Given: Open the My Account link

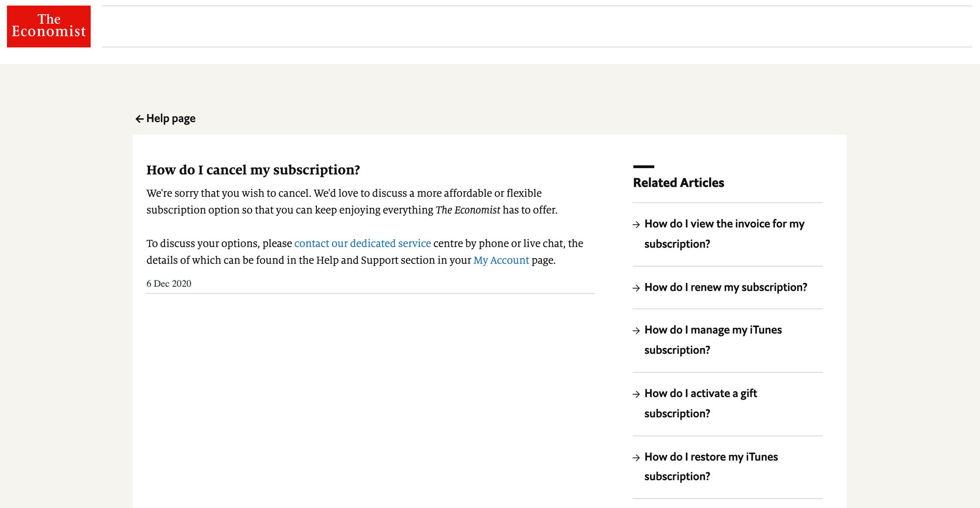Looking at the screenshot, I should coord(501,260).
